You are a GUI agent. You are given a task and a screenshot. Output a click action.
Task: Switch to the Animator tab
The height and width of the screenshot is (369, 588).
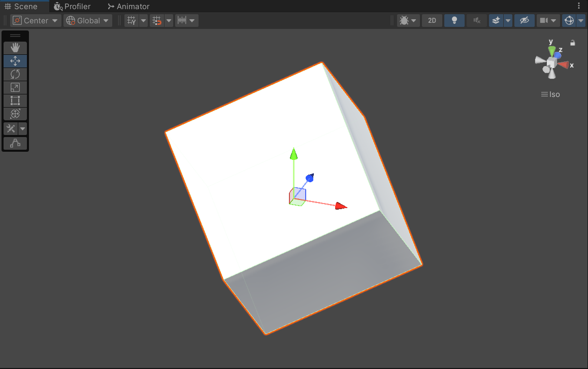[128, 7]
